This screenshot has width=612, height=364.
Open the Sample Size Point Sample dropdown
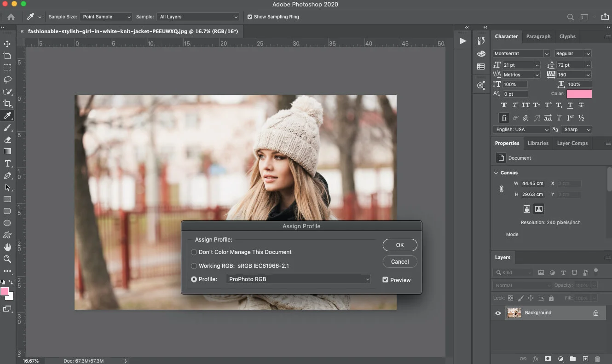coord(105,17)
